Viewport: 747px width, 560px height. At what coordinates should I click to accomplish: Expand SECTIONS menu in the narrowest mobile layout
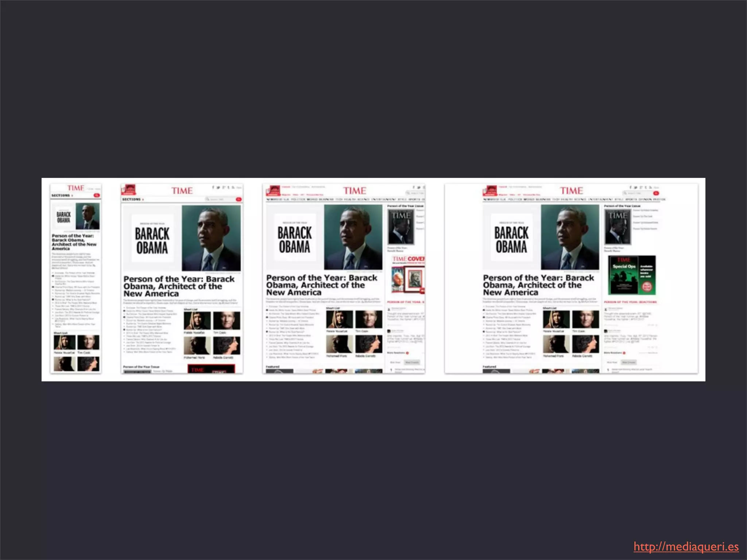(x=62, y=196)
